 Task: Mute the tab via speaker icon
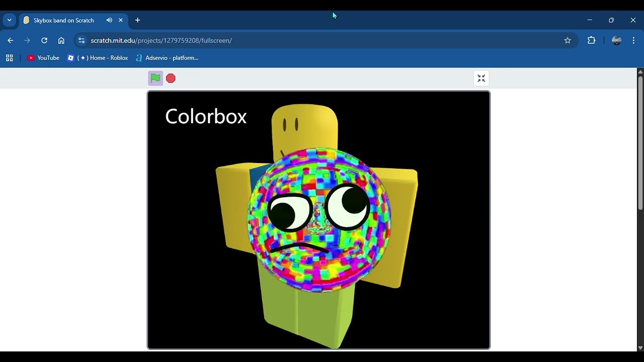(109, 20)
